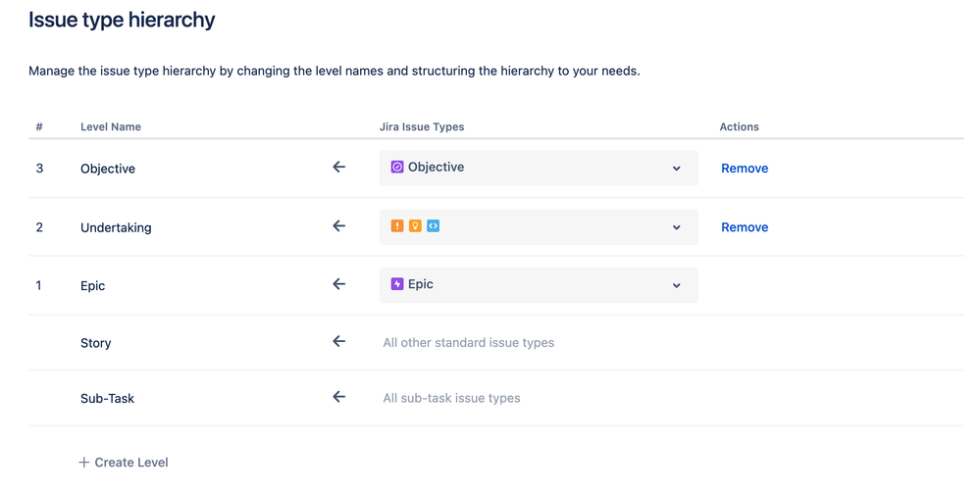This screenshot has width=980, height=490.
Task: Remove the Undertaking hierarchy level
Action: pyautogui.click(x=745, y=227)
